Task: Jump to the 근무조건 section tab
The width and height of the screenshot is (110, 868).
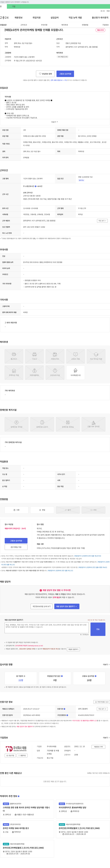Action: (x=24, y=25)
